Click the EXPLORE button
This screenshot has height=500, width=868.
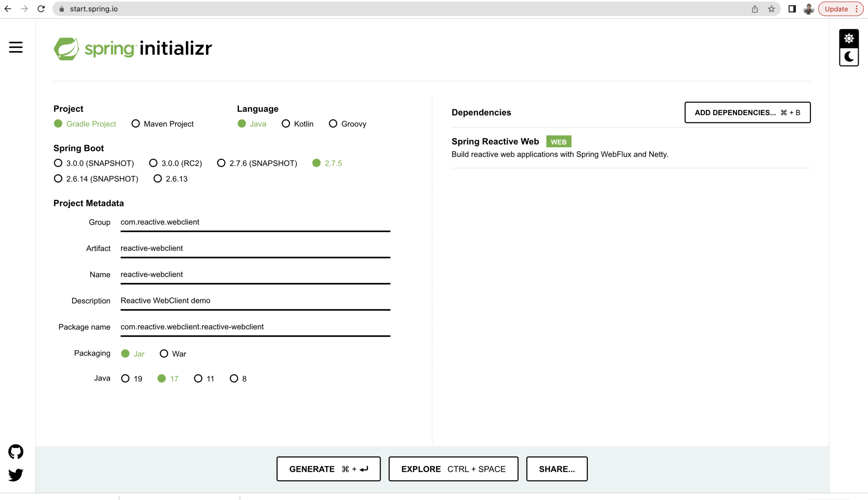453,469
